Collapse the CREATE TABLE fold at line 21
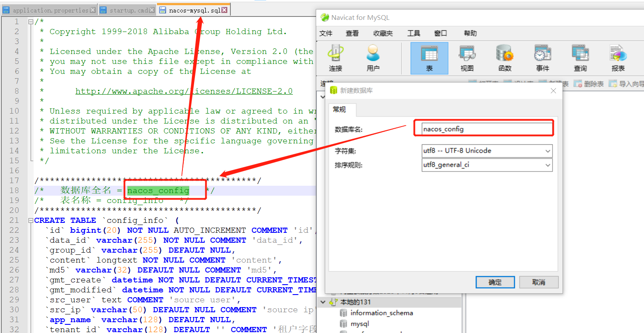644x333 pixels. point(31,220)
